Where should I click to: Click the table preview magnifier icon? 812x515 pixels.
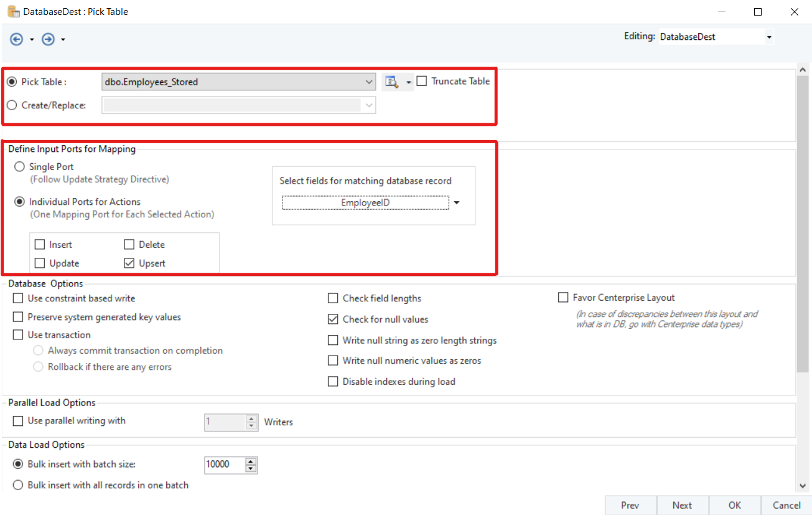[x=391, y=82]
